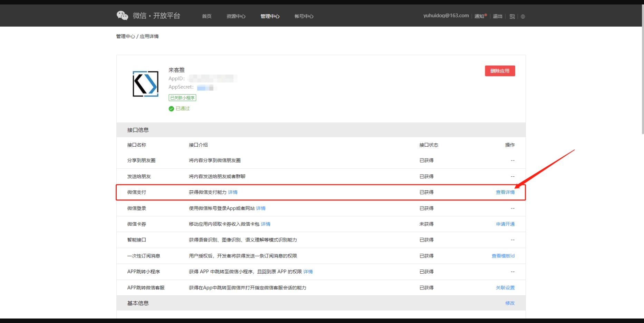
Task: Click 关联设置 for APP跳转微信客服
Action: click(505, 287)
